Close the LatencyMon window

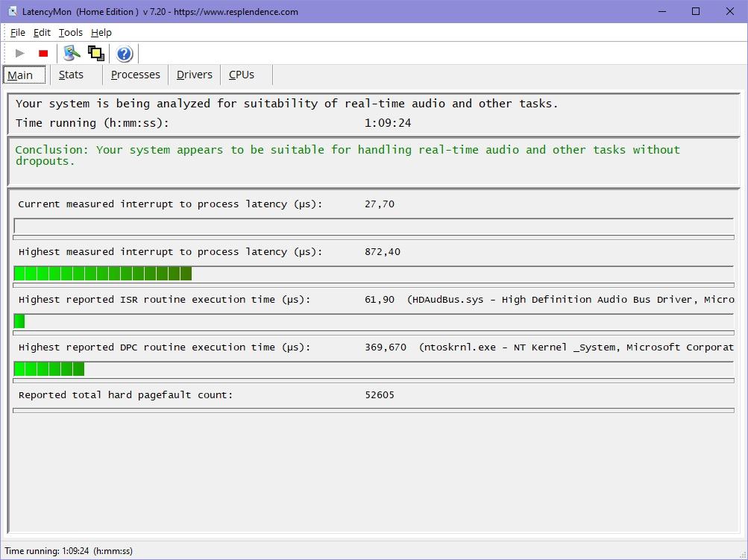point(730,11)
